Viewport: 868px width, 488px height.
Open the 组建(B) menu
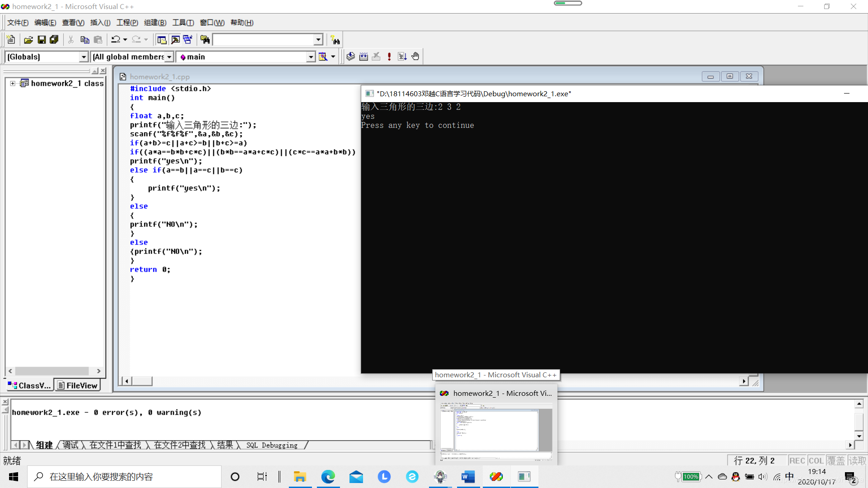point(155,23)
